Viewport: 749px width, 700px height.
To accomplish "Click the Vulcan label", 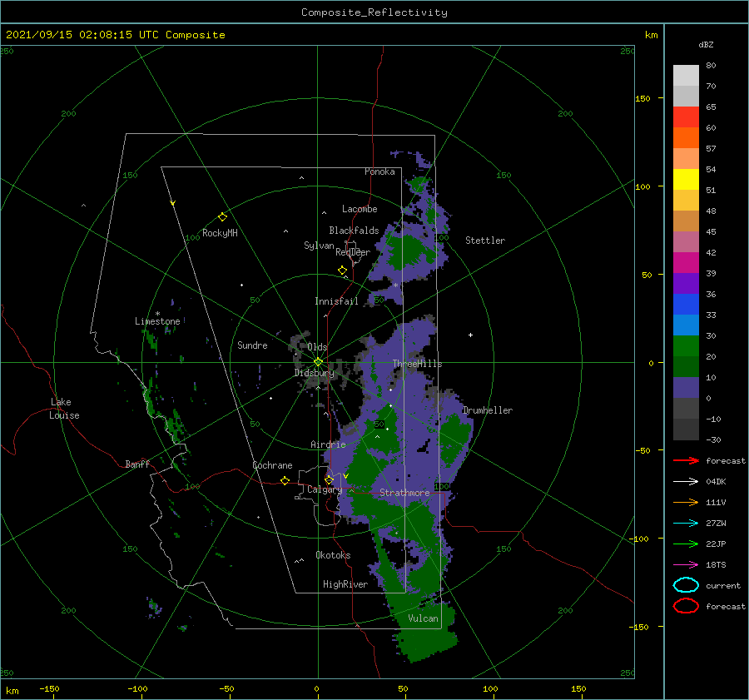I will point(424,618).
